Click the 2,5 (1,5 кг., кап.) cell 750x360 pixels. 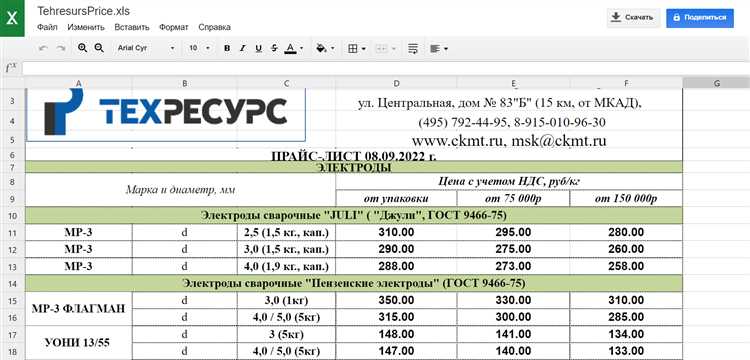(287, 233)
